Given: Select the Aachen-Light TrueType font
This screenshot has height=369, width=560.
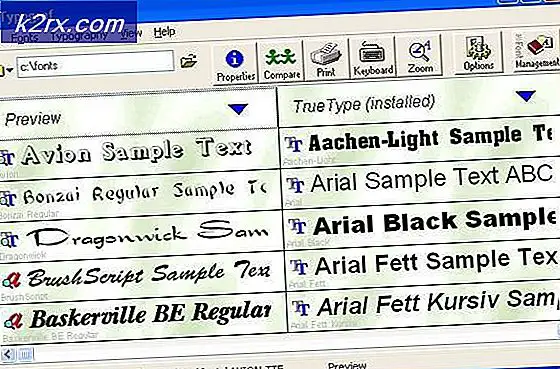Looking at the screenshot, I should [x=421, y=143].
